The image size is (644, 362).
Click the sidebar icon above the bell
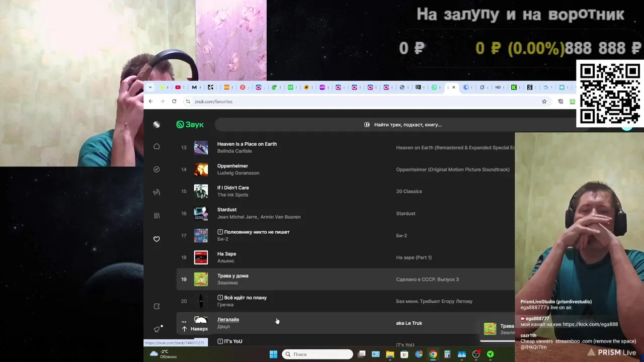click(x=156, y=306)
